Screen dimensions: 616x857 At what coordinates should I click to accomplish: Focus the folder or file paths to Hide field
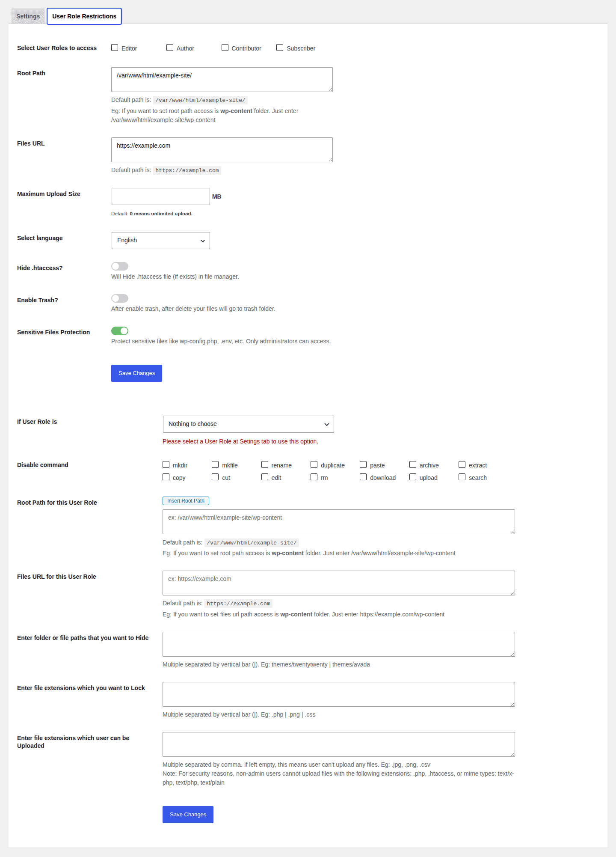click(x=339, y=644)
